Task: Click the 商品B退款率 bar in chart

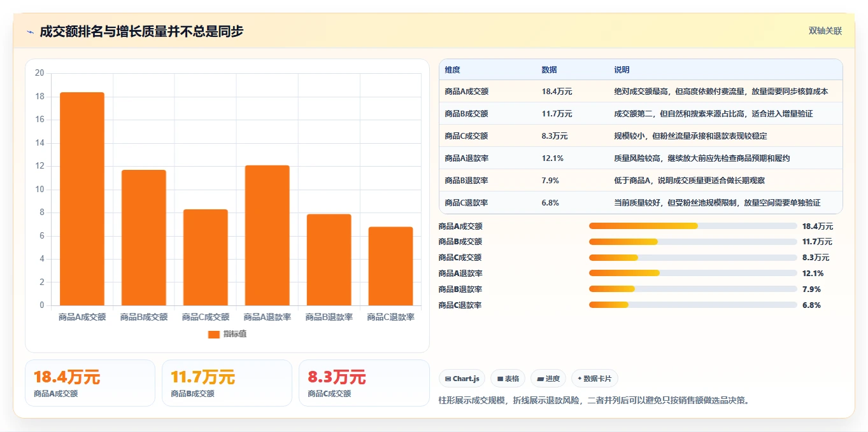Action: click(329, 260)
